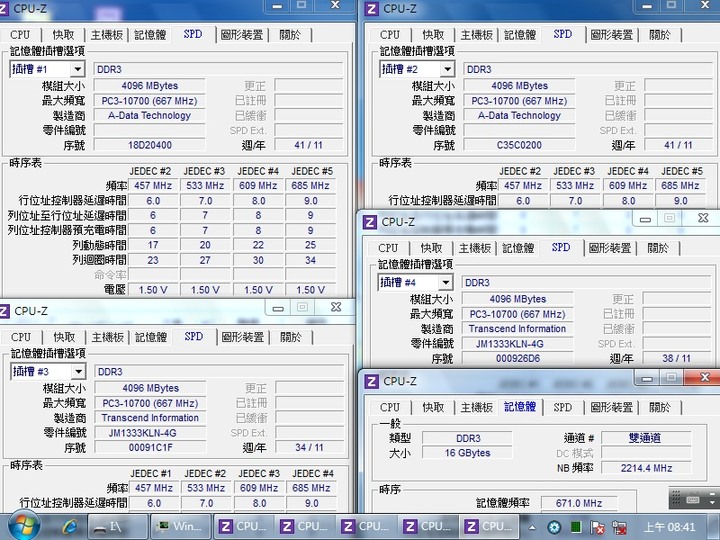
Task: Switch to the Win... taskbar item
Action: pos(180,527)
